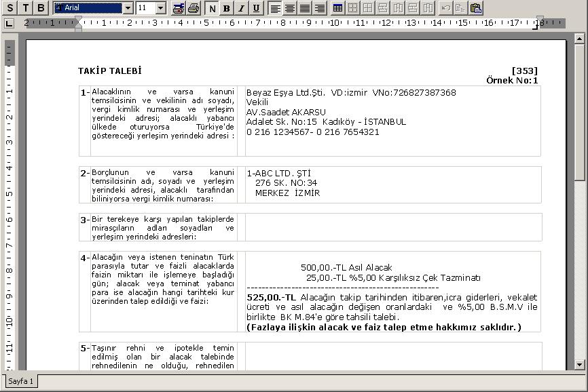The width and height of the screenshot is (588, 392).
Task: Click the MERKEZ İZMİR line
Action: point(288,193)
